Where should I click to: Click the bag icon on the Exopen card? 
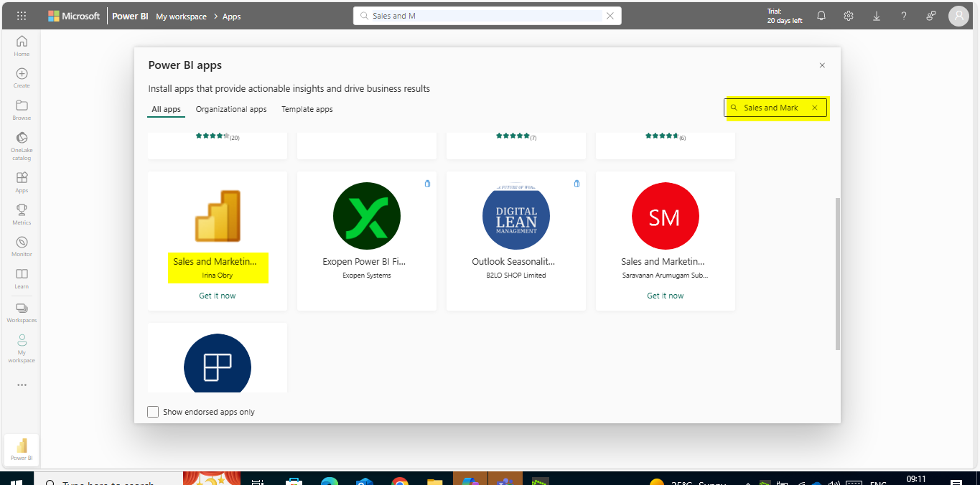[427, 184]
